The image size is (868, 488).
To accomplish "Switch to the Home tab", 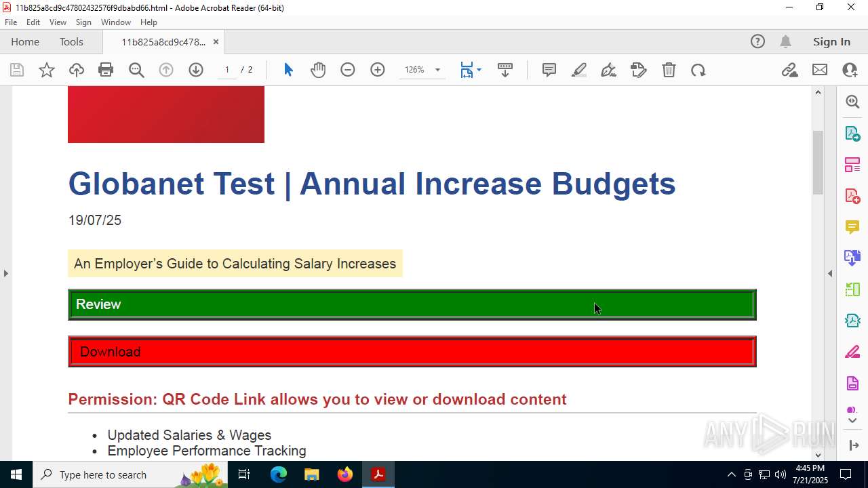I will pyautogui.click(x=25, y=41).
